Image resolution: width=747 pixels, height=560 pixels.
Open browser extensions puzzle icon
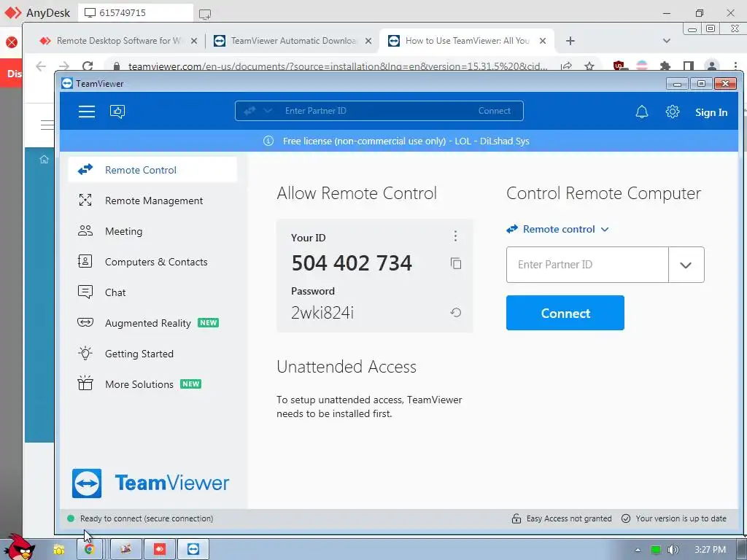pyautogui.click(x=665, y=66)
